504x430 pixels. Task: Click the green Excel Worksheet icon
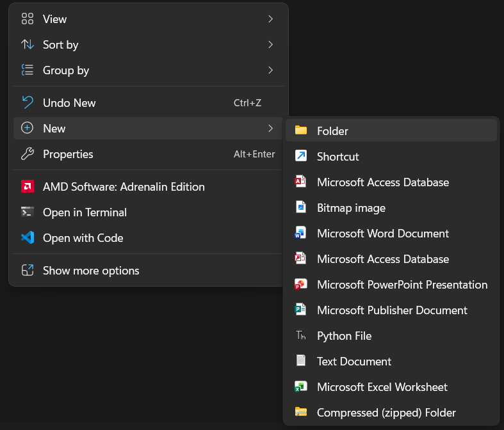click(x=301, y=386)
